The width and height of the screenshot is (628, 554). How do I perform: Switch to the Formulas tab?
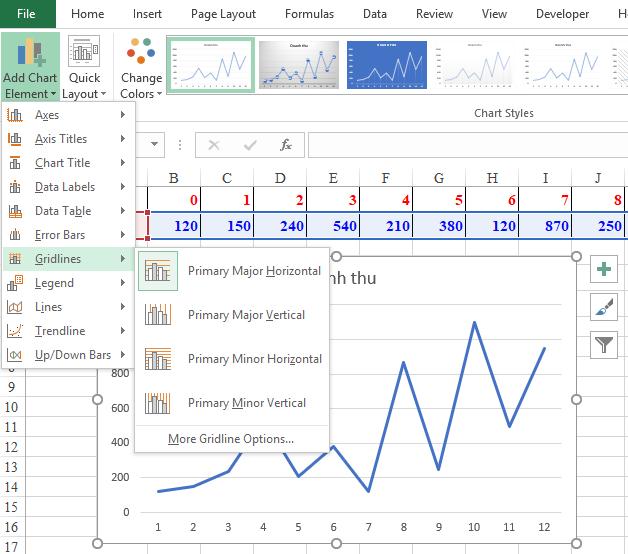click(309, 14)
